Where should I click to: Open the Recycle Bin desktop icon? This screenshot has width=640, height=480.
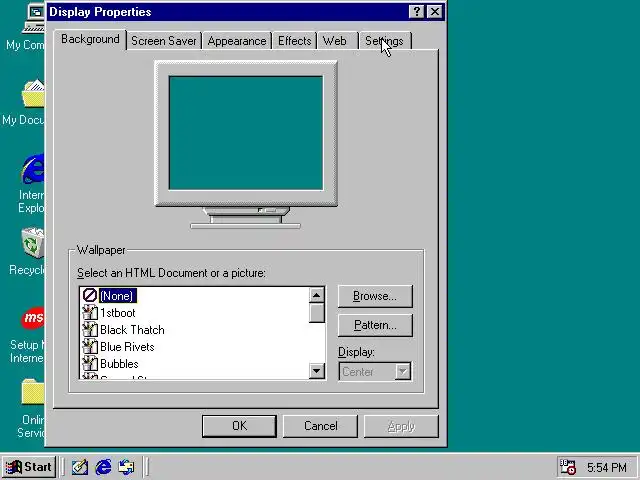[x=33, y=243]
